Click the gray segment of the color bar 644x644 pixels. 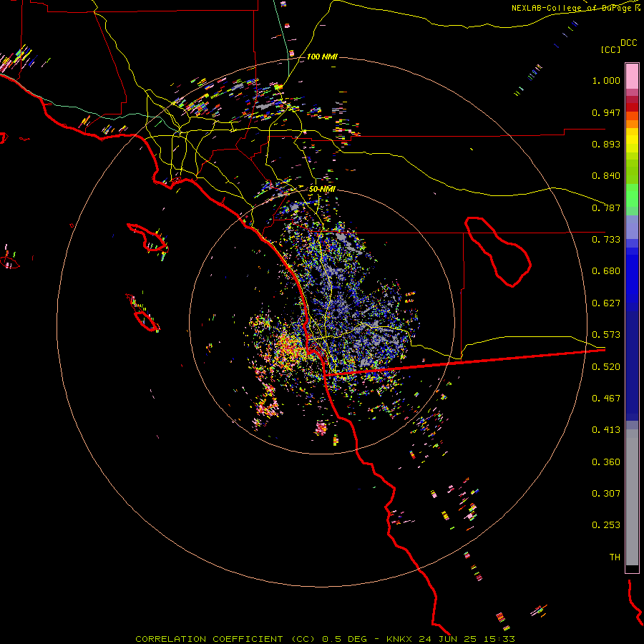[632, 497]
